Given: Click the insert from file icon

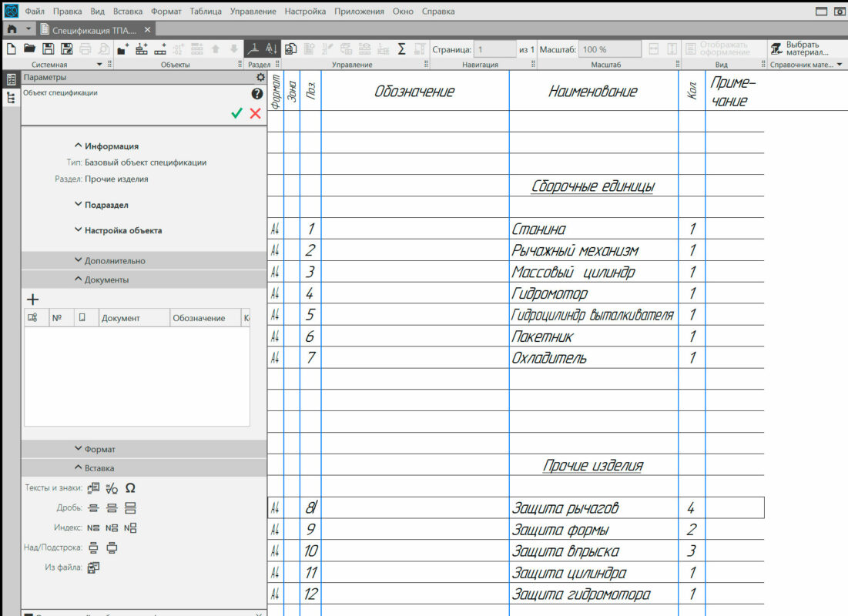Looking at the screenshot, I should coord(93,567).
